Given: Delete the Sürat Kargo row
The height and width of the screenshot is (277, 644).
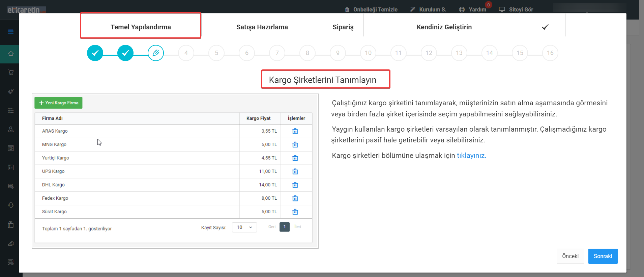Looking at the screenshot, I should 295,212.
